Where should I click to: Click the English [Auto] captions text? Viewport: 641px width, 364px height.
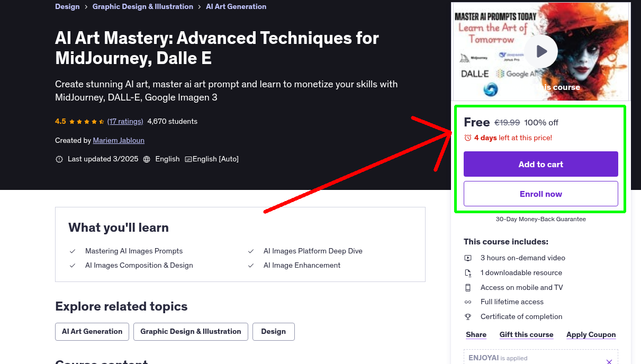tap(215, 159)
